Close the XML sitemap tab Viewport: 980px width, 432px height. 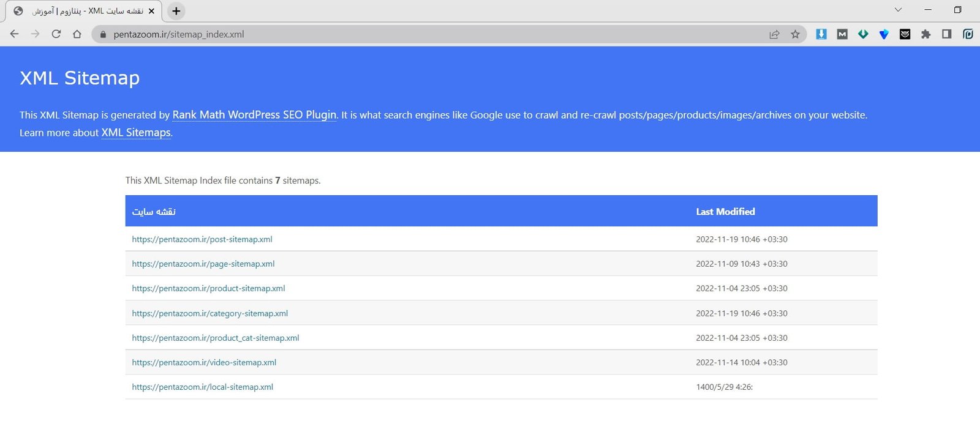pyautogui.click(x=151, y=11)
